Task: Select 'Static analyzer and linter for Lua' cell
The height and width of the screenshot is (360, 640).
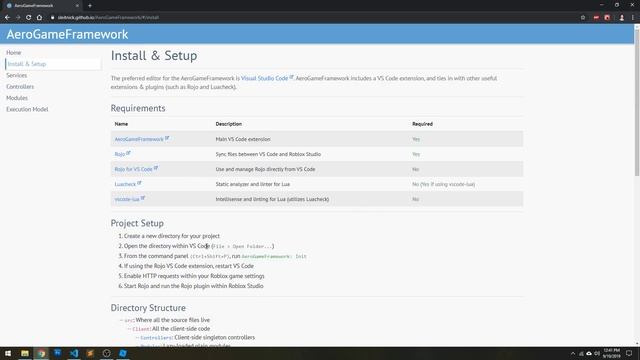Action: 253,184
